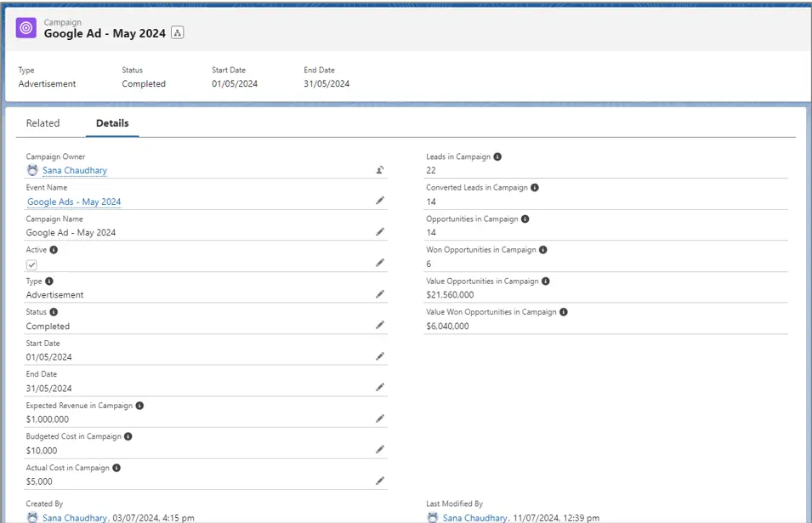Click info icon beside Value Opportunities in Campaign

(546, 281)
